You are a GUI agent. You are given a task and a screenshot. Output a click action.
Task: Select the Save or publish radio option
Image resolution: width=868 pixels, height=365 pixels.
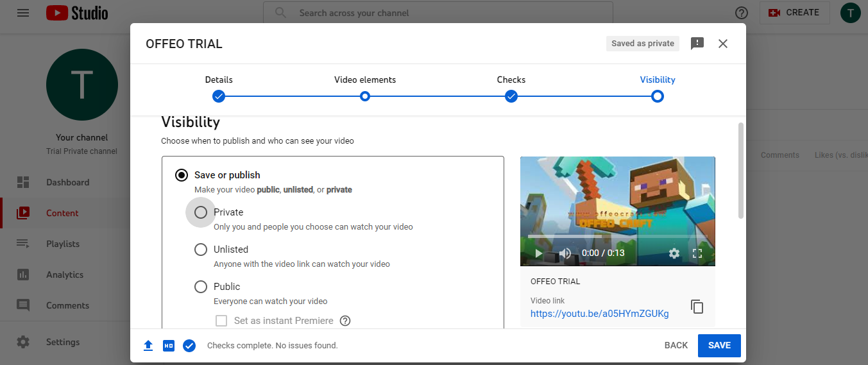coord(182,175)
